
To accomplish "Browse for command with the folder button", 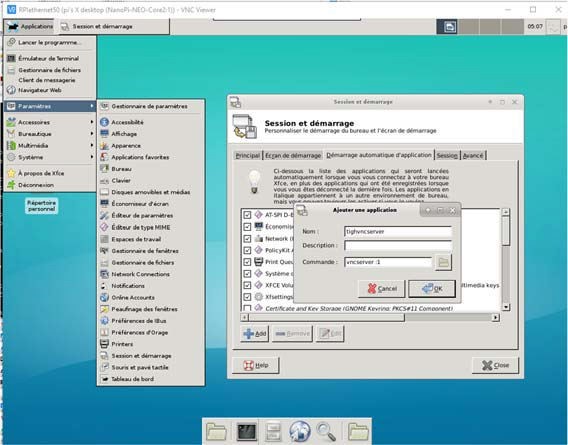I will pyautogui.click(x=443, y=262).
